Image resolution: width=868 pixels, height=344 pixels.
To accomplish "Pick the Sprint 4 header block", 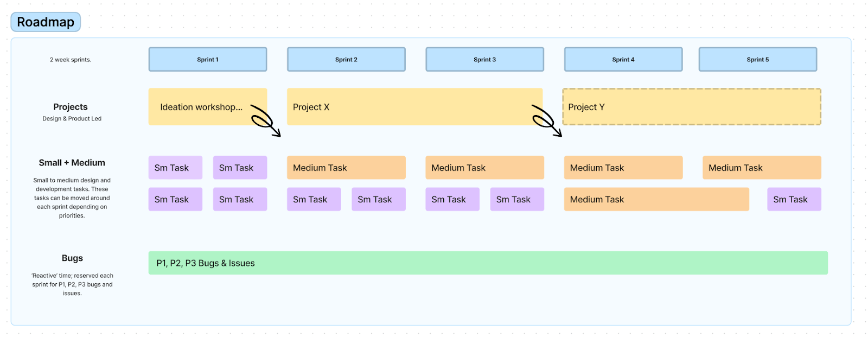I will coord(623,60).
